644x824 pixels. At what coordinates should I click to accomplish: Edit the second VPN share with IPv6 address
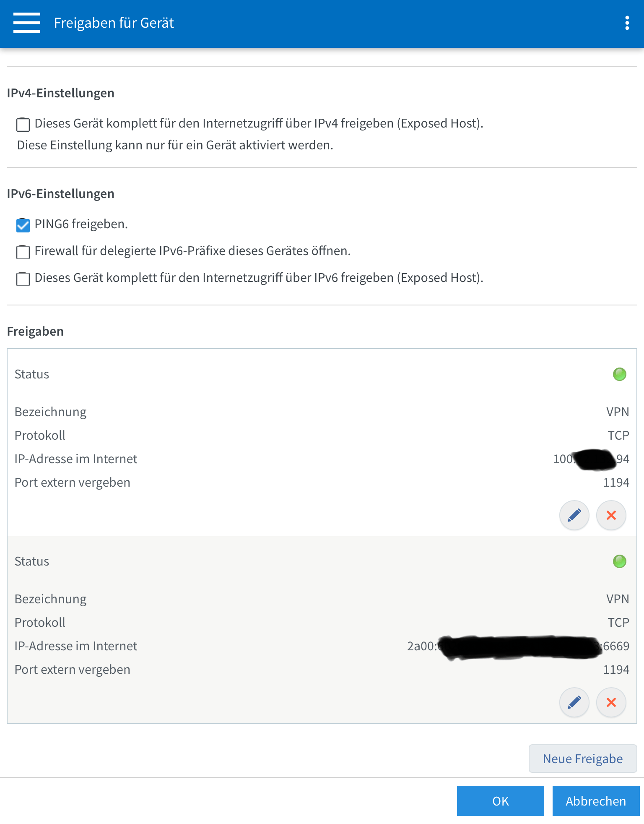[574, 702]
